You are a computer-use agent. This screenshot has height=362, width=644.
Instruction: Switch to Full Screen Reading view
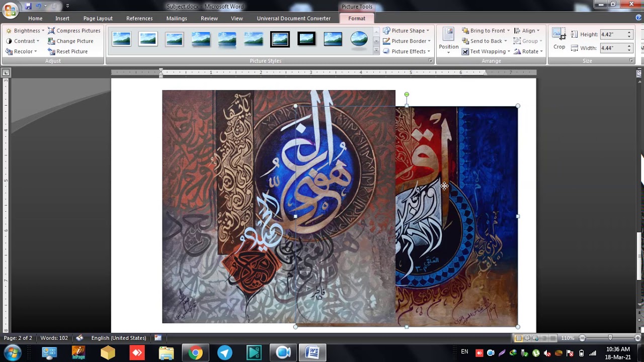pyautogui.click(x=527, y=338)
